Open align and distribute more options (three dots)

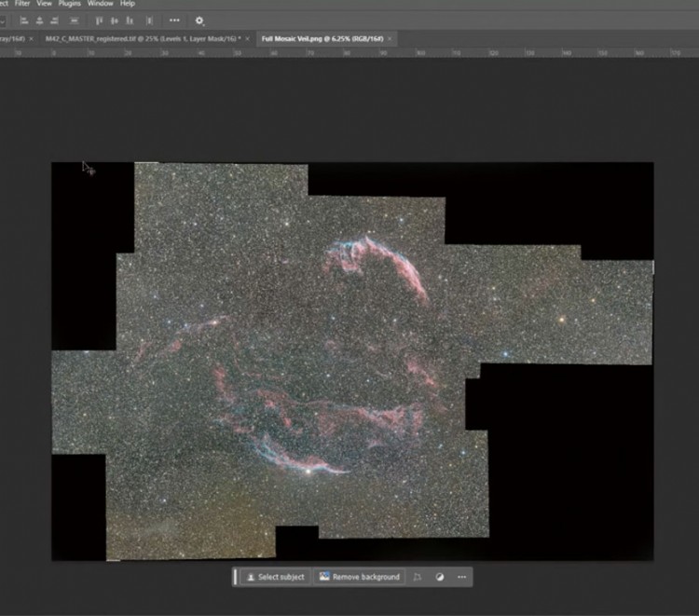[174, 21]
